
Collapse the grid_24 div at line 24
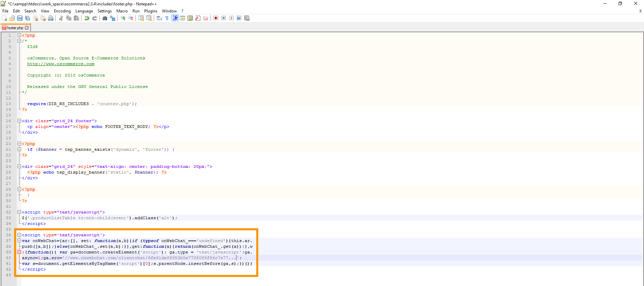point(19,166)
